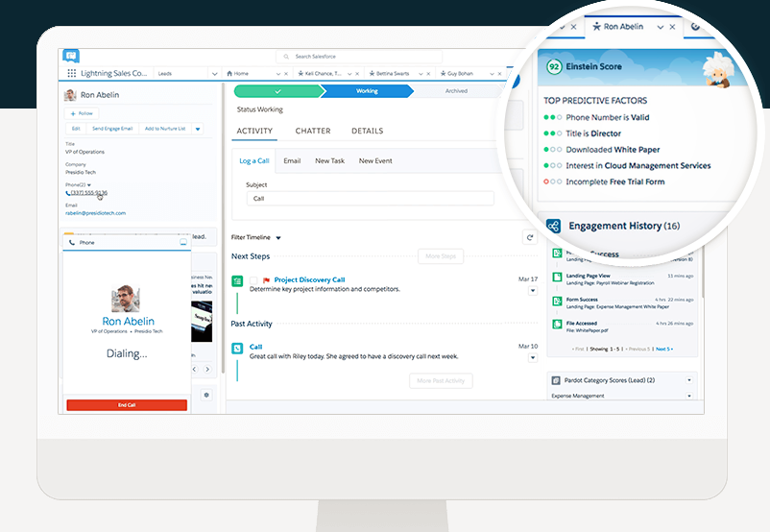Open the Bettina Swarts workspace tab
770x532 pixels.
393,74
